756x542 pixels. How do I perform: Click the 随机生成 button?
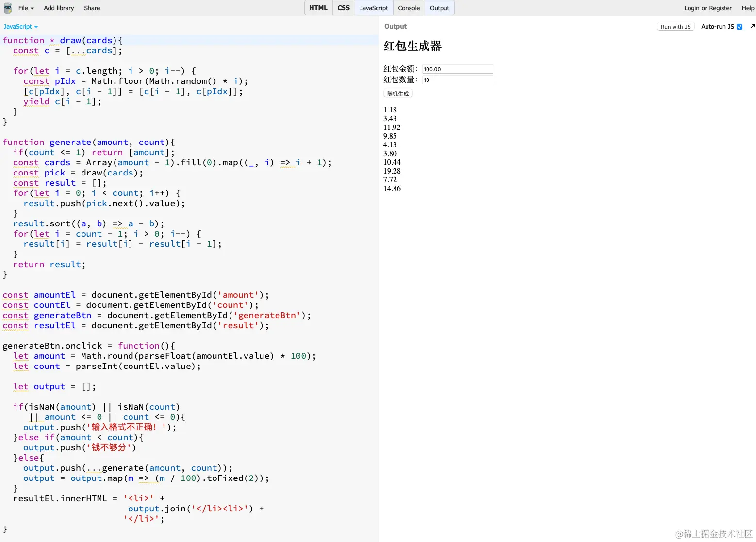398,94
